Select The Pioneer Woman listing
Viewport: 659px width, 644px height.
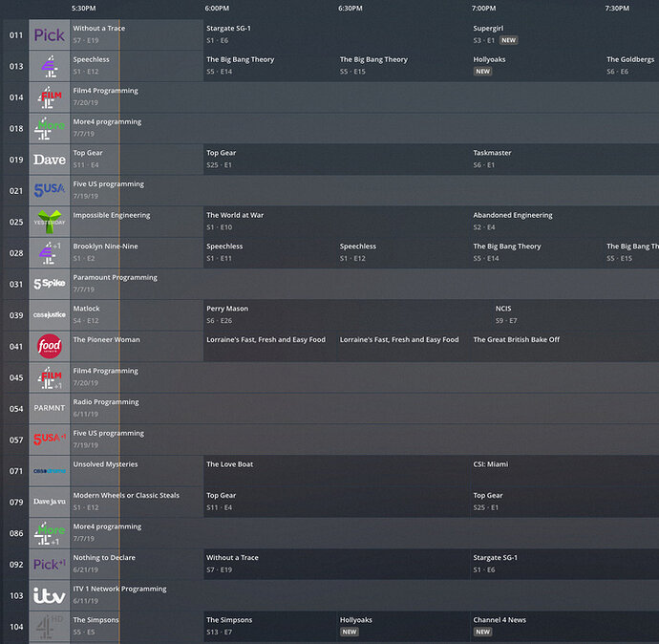tap(137, 346)
